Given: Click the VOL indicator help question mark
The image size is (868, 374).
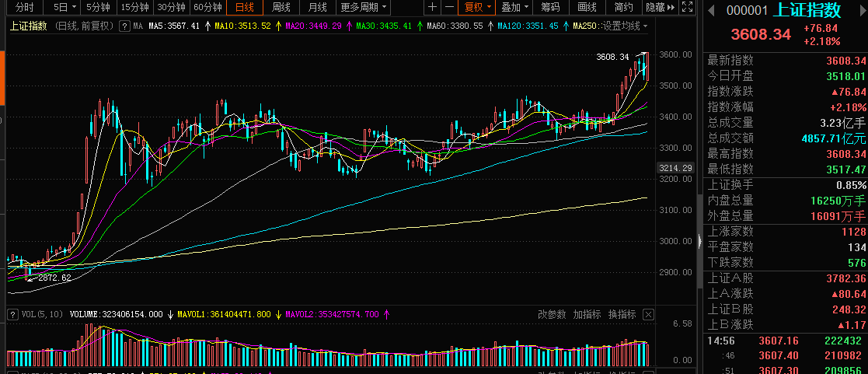Looking at the screenshot, I should point(11,314).
